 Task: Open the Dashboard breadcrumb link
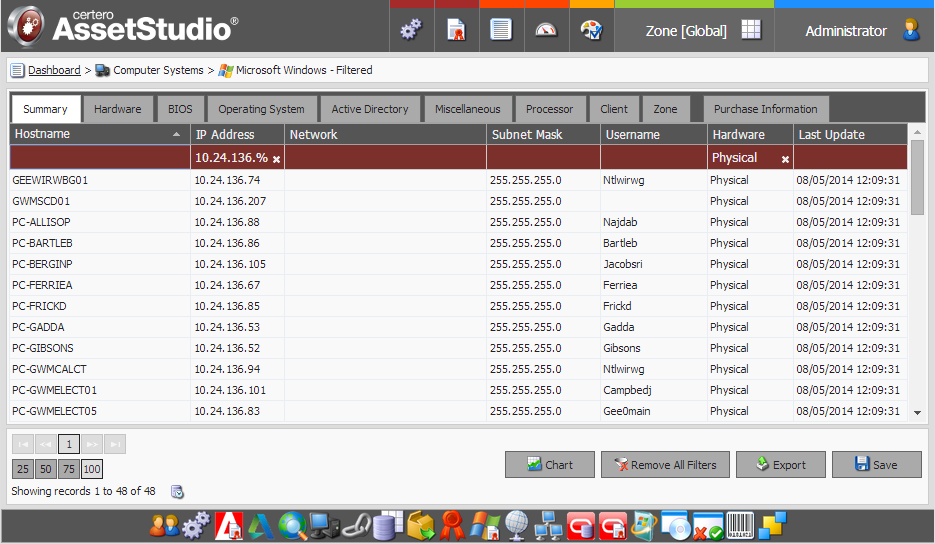54,70
